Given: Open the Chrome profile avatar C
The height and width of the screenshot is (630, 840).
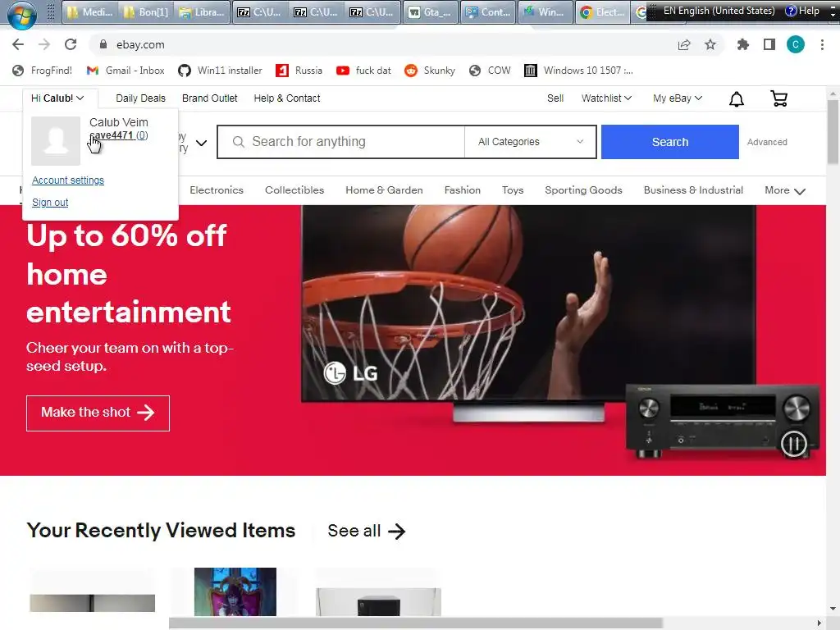Looking at the screenshot, I should (x=796, y=44).
